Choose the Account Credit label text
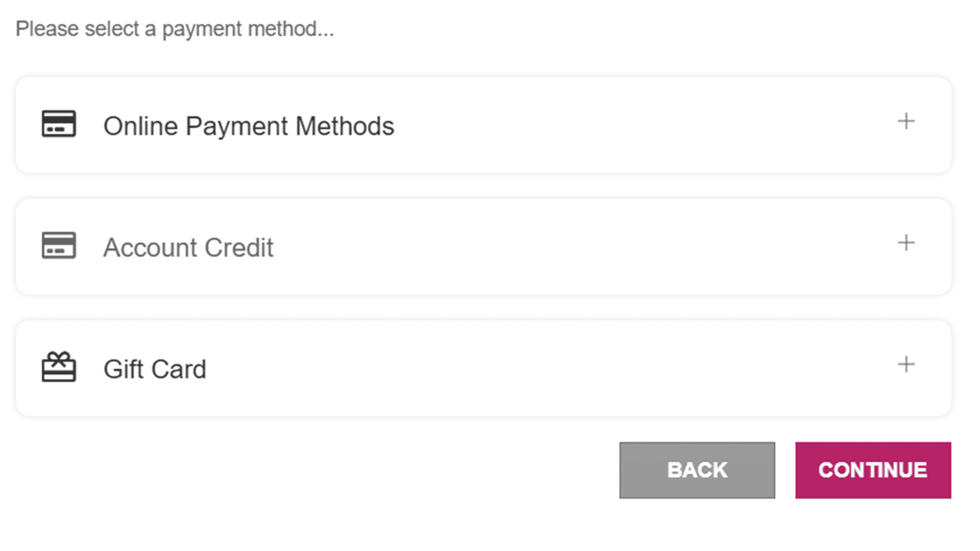Screen dimensions: 980x551 188,247
